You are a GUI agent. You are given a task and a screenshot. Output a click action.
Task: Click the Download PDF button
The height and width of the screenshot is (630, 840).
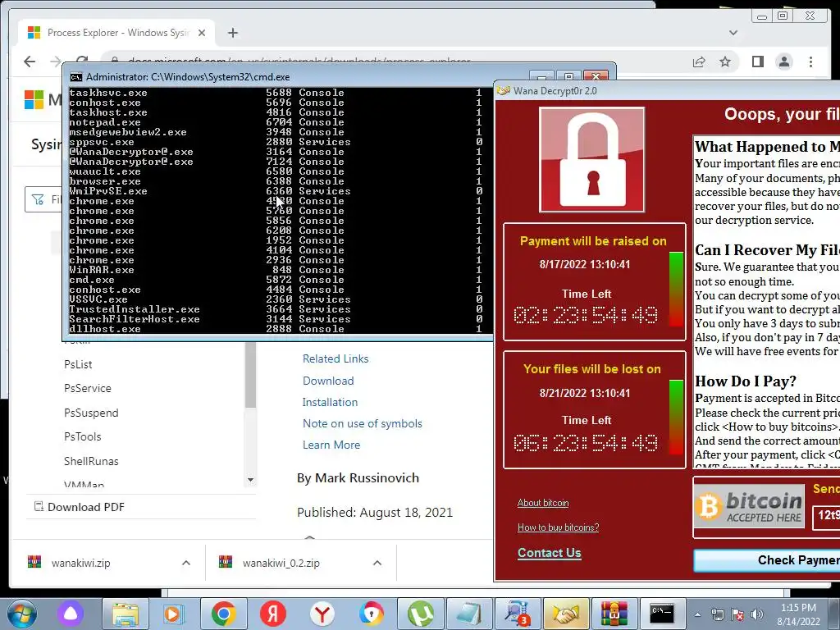pos(80,507)
